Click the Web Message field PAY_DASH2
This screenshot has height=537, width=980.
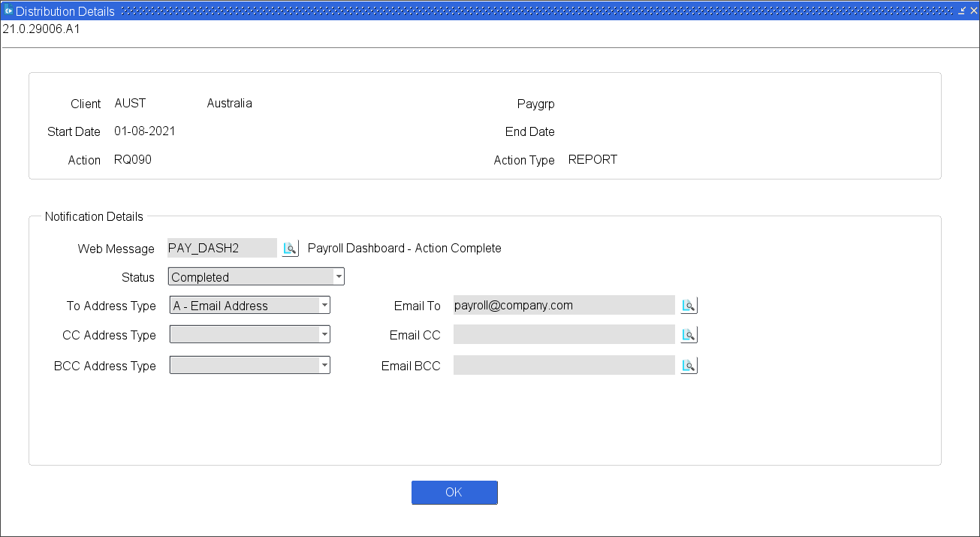coord(222,248)
